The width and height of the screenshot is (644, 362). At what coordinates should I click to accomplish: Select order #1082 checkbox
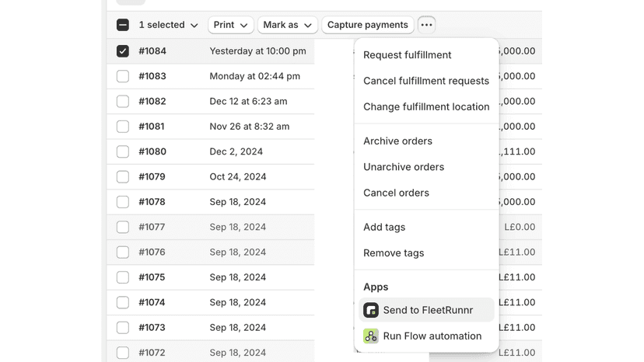coord(122,102)
